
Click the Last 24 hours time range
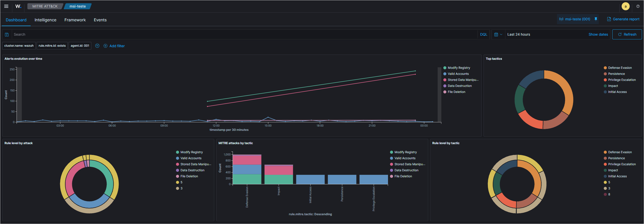coord(518,34)
